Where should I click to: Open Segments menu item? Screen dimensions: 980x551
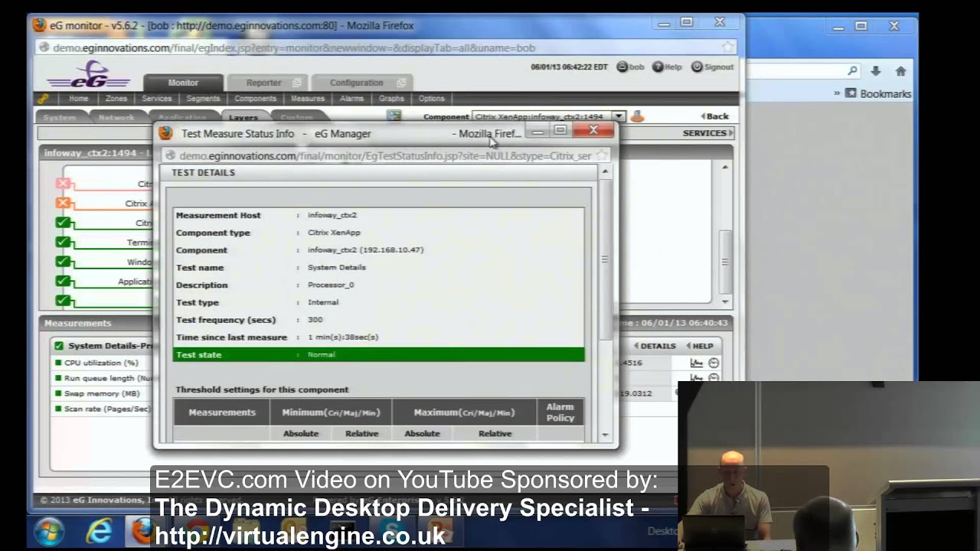coord(203,99)
